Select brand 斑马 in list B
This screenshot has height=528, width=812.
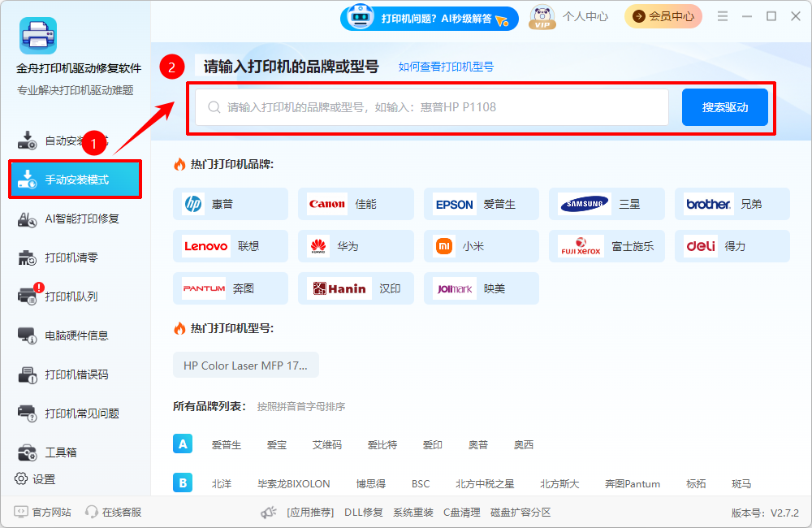(741, 483)
